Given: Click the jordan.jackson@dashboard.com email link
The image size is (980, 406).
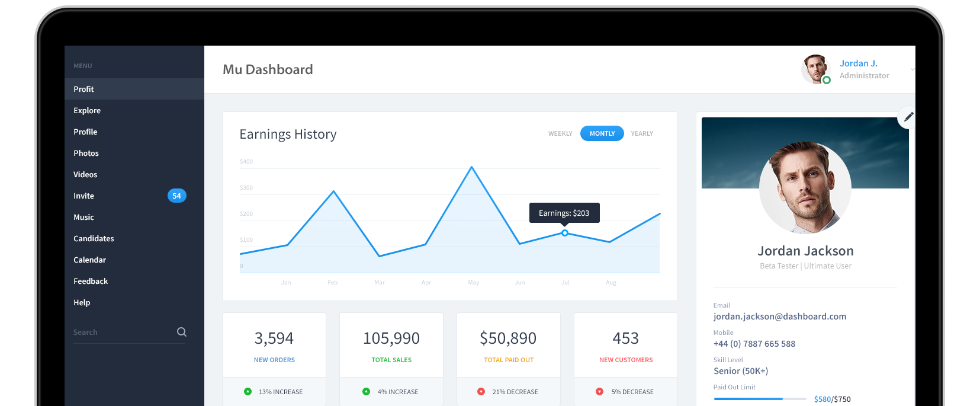Looking at the screenshot, I should 779,317.
